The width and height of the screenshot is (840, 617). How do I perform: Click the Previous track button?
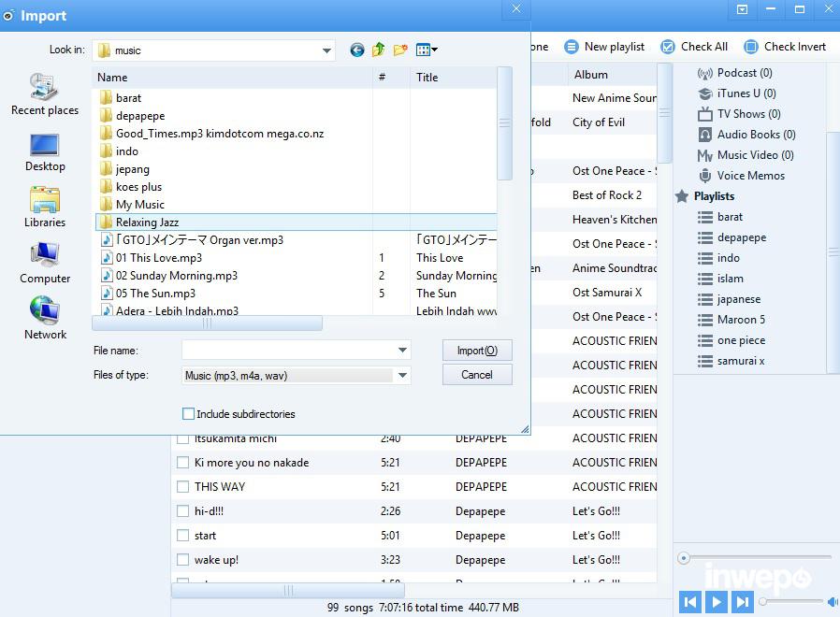tap(689, 602)
